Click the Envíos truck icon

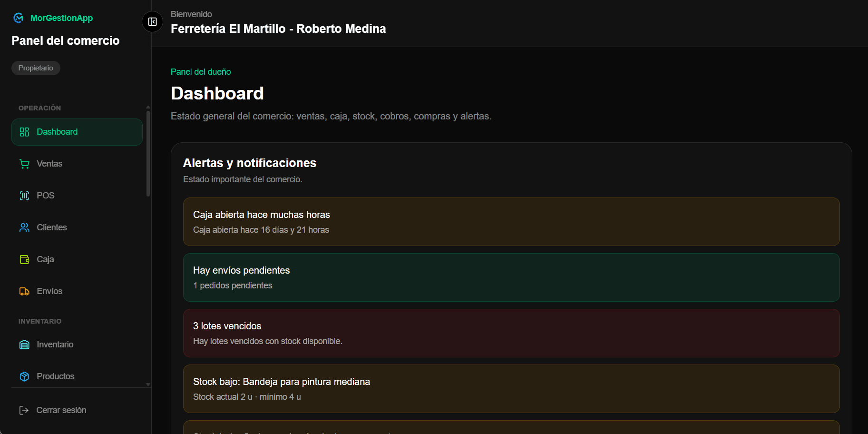click(x=24, y=291)
